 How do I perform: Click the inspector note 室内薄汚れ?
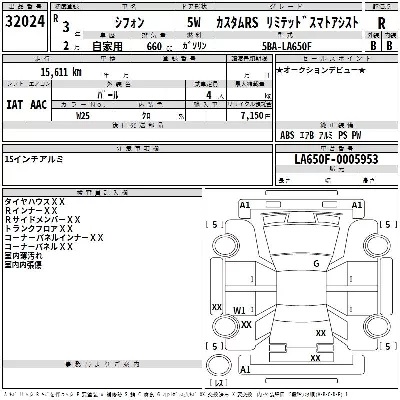pyautogui.click(x=23, y=256)
